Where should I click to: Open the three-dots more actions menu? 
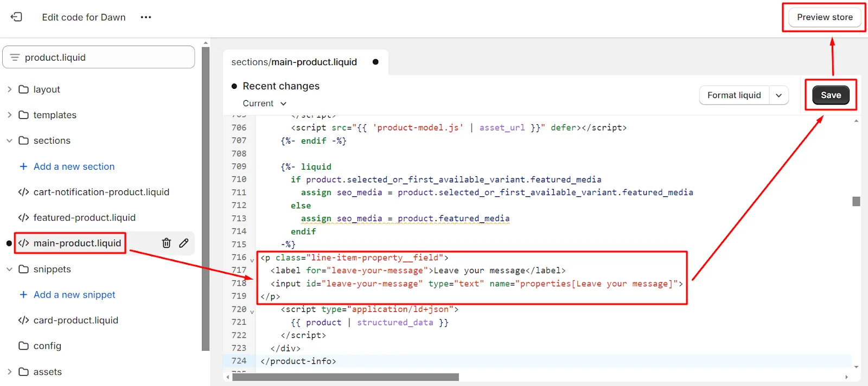(146, 17)
